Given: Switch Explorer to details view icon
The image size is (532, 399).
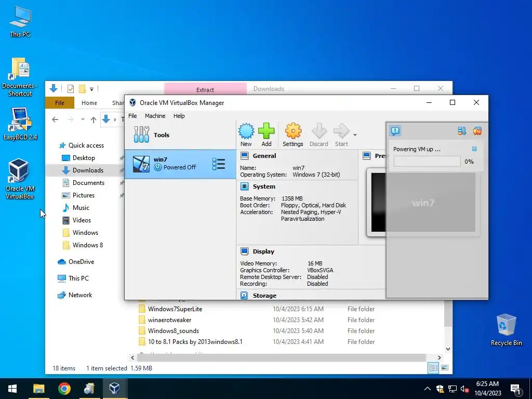Looking at the screenshot, I should point(433,368).
